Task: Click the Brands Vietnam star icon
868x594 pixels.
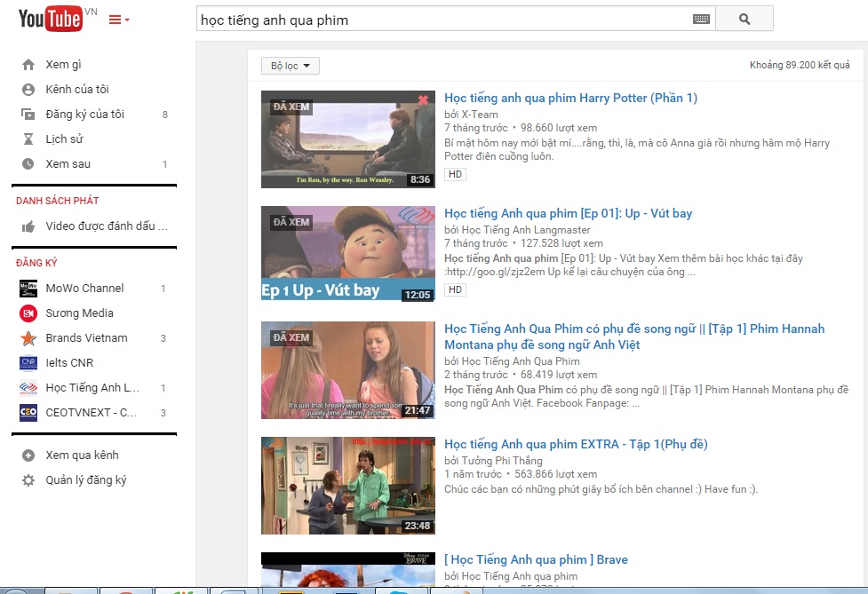Action: [x=28, y=338]
